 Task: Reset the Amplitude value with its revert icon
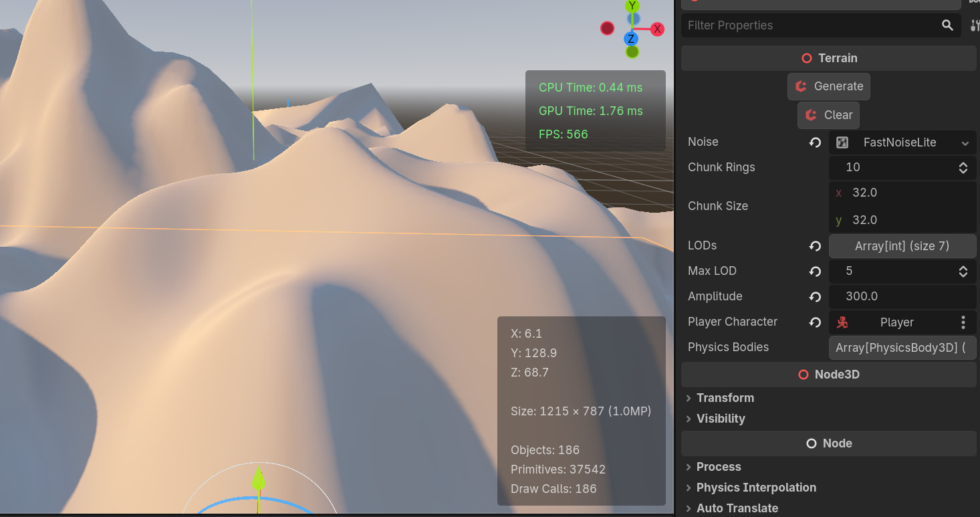pos(815,296)
